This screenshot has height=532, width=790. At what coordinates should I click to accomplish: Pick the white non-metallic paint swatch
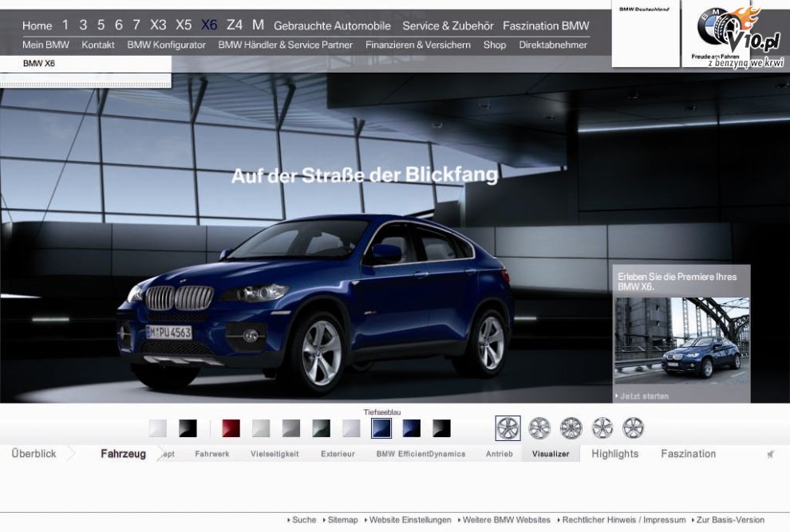pos(158,428)
